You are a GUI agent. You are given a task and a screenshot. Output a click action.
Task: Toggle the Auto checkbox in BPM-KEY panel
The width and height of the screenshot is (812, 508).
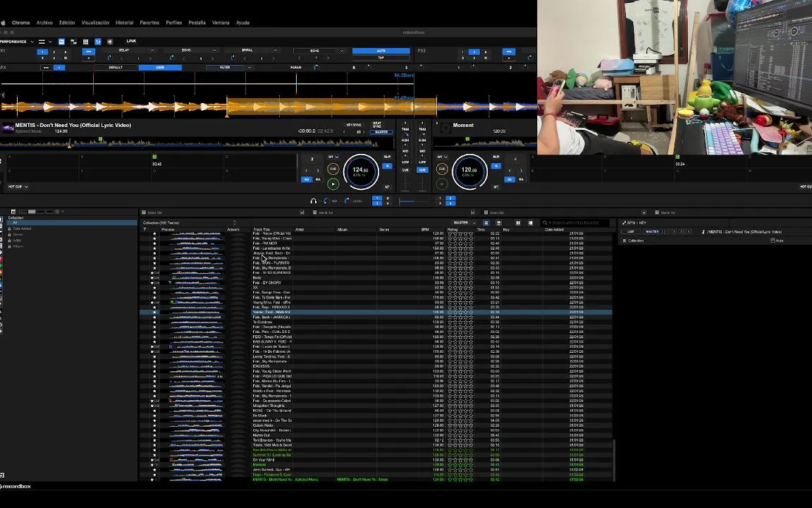tap(773, 241)
